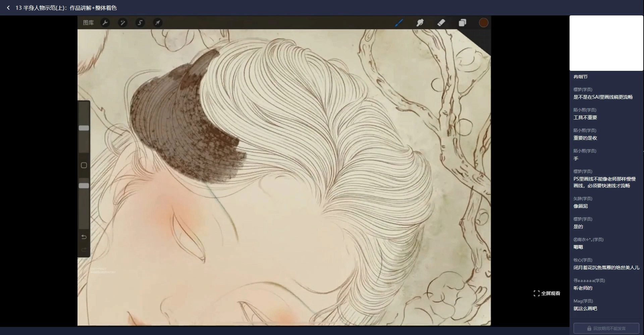Open the Layers panel
The image size is (644, 335).
click(462, 22)
